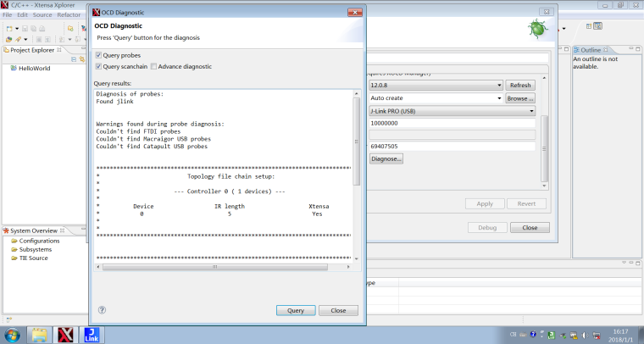Open the dropdown beside the pencil icon

(25, 40)
